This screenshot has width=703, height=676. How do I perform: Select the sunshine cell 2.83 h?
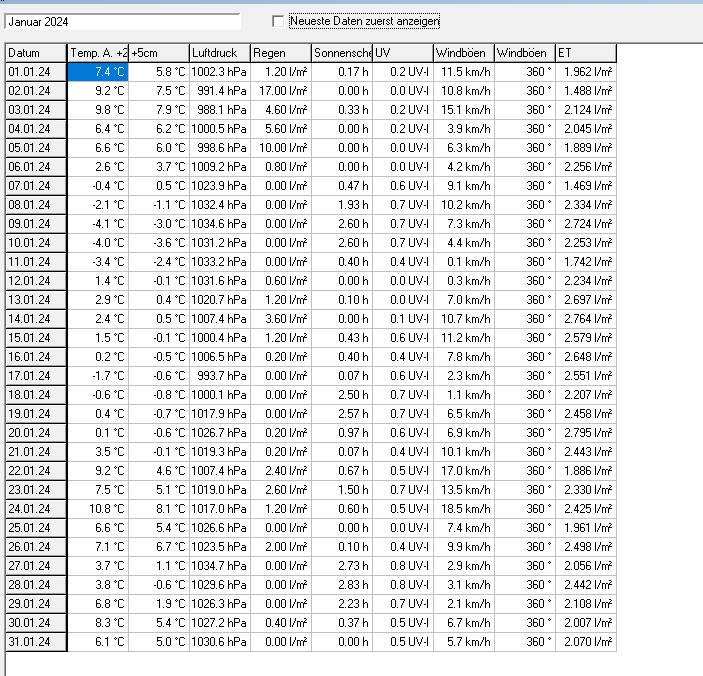342,585
